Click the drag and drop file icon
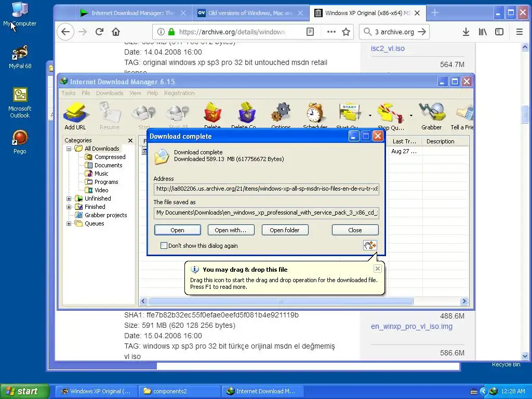This screenshot has height=399, width=532. tap(370, 245)
